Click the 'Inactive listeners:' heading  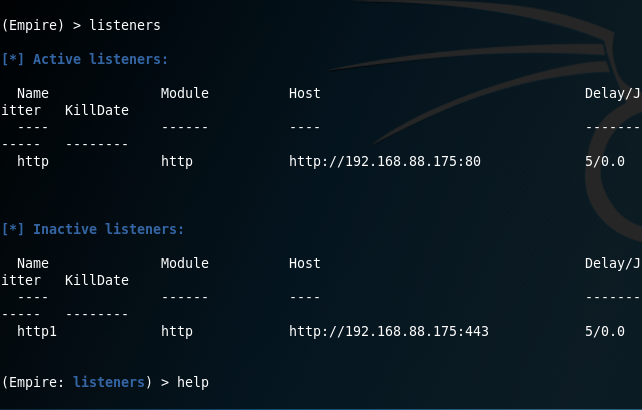[x=109, y=229]
